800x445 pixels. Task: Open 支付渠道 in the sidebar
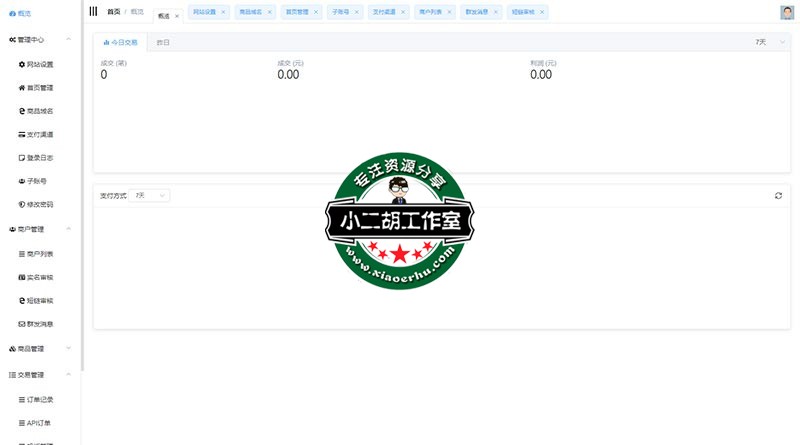coord(40,134)
